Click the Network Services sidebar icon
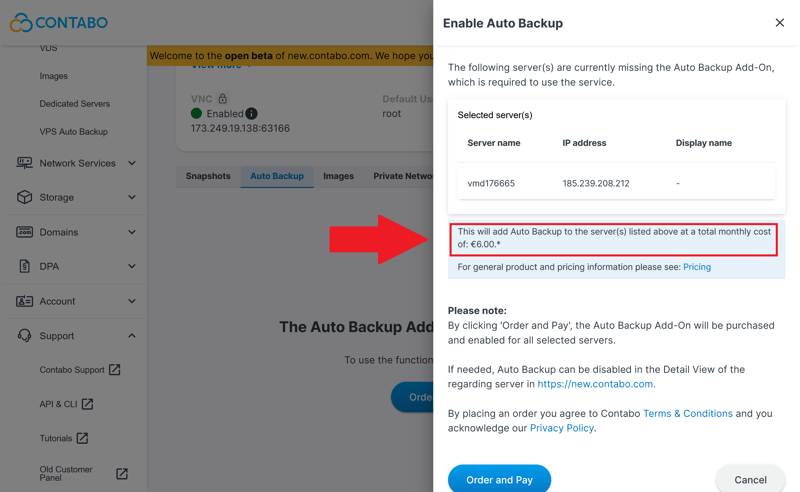This screenshot has height=492, width=800. [x=24, y=163]
